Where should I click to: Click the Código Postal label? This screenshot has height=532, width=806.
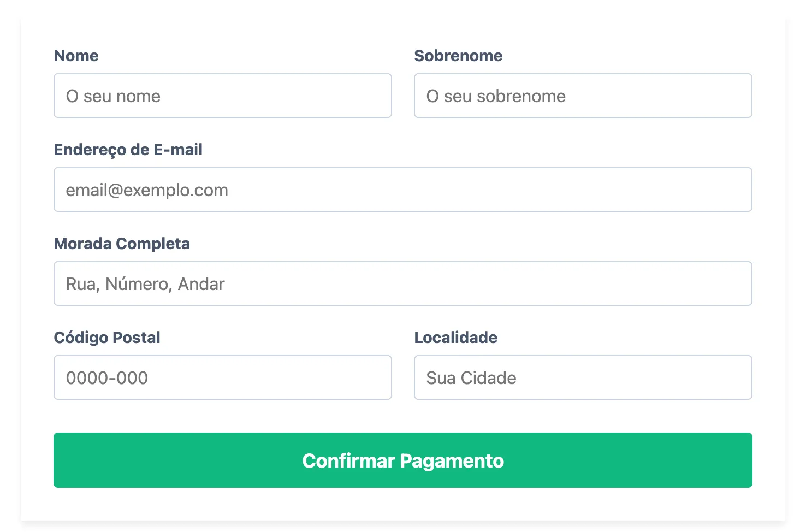click(x=107, y=338)
